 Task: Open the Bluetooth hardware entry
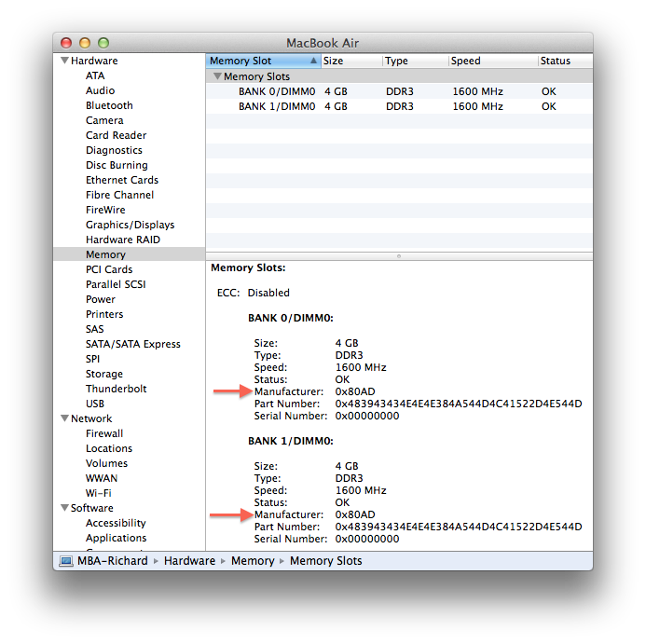point(109,105)
